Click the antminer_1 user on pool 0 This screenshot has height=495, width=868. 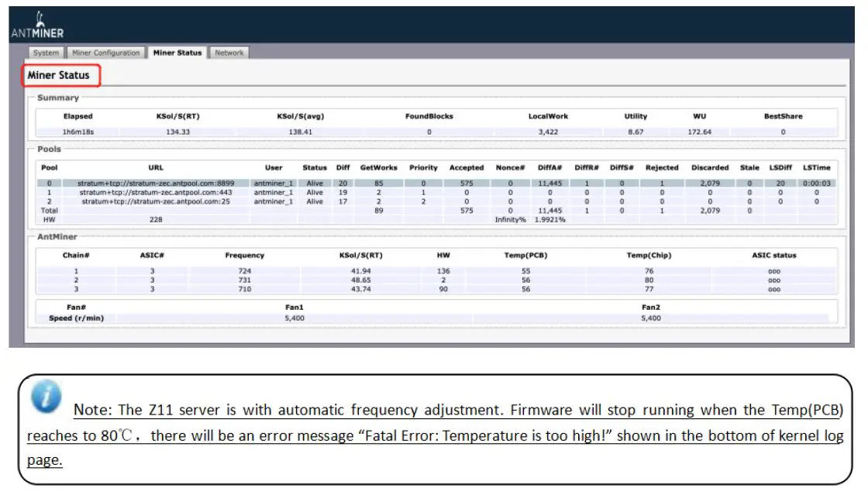[274, 184]
